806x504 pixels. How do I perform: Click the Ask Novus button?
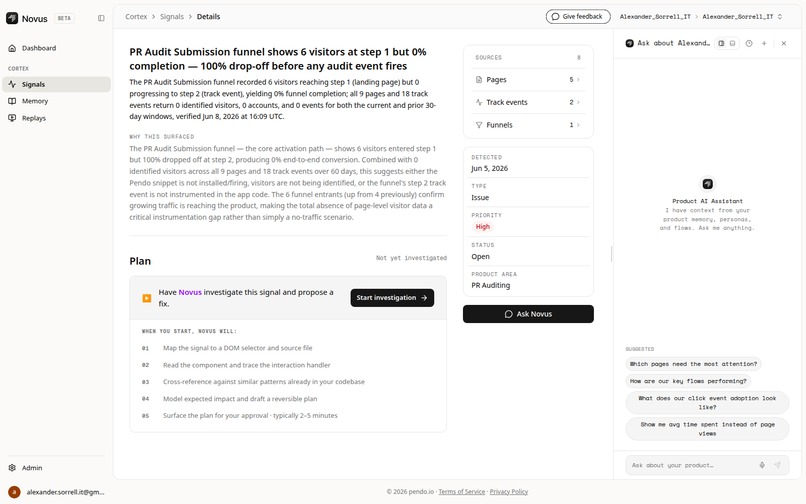[528, 314]
